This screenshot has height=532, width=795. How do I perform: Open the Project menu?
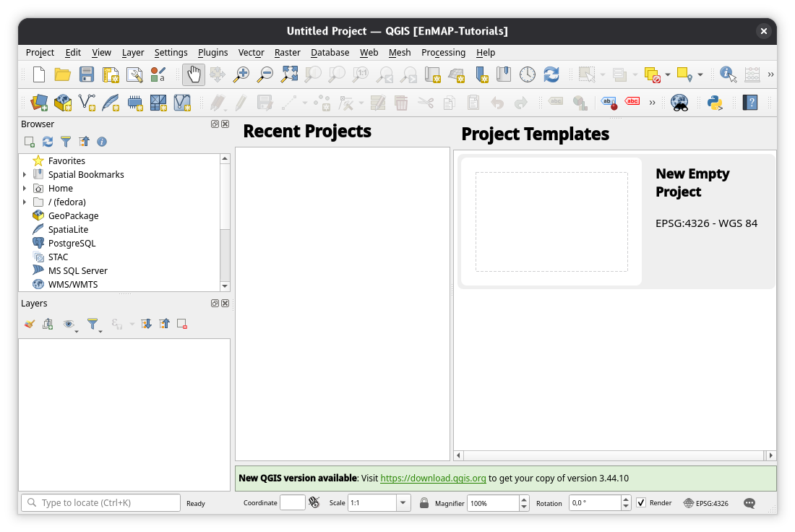pyautogui.click(x=40, y=52)
